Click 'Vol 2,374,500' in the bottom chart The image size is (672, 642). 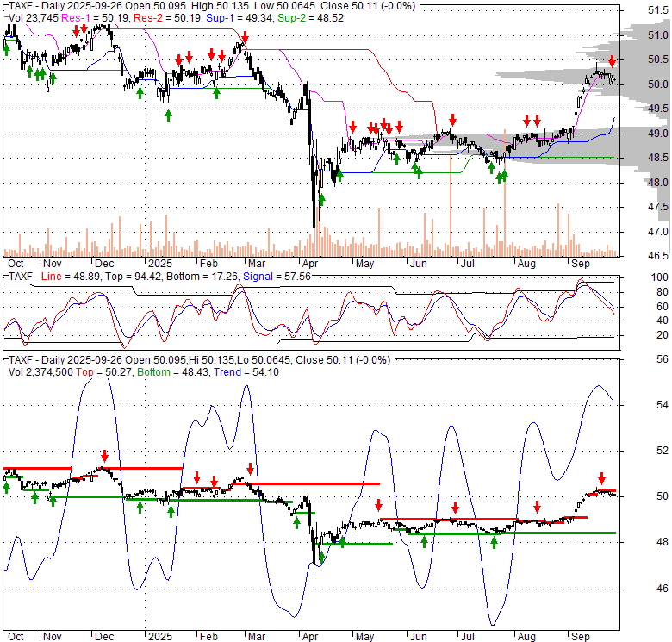pos(40,372)
